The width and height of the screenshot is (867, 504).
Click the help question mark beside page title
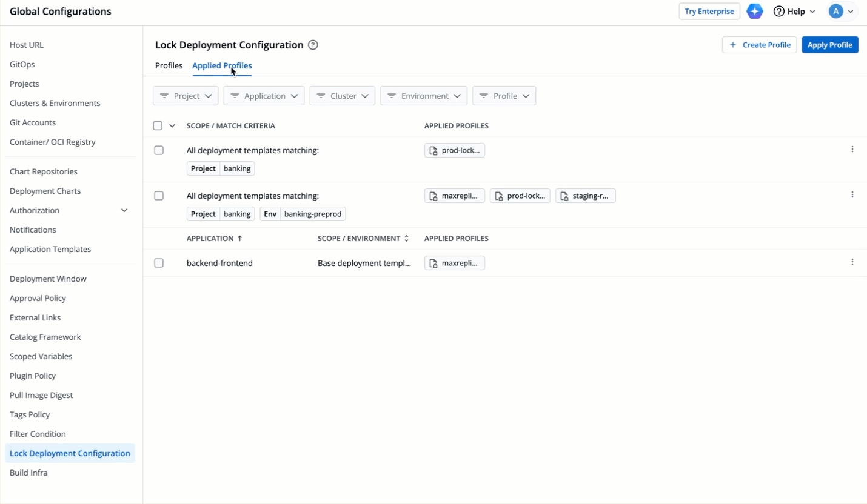pyautogui.click(x=313, y=45)
